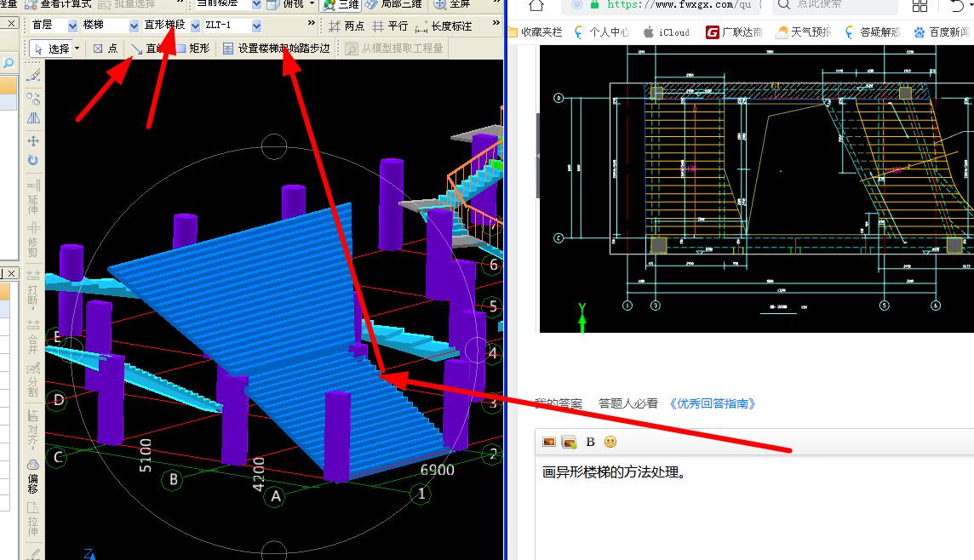The height and width of the screenshot is (560, 974).
Task: Activate the 选择 selection tool
Action: click(52, 49)
